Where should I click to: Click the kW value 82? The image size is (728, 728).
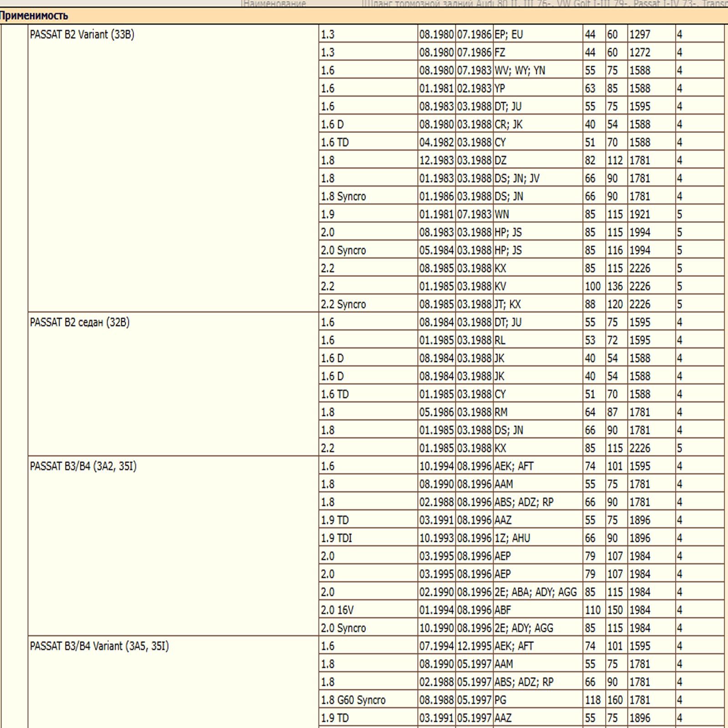tap(594, 161)
